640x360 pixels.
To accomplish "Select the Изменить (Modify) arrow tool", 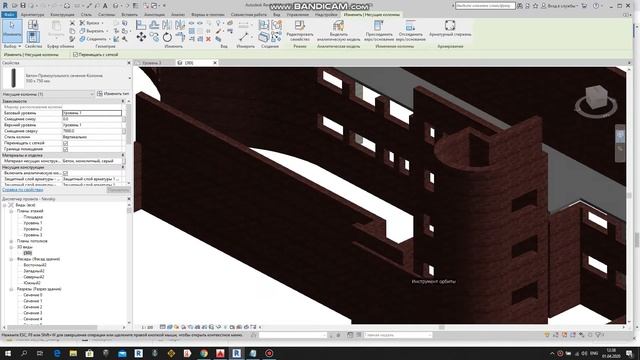I will point(12,30).
